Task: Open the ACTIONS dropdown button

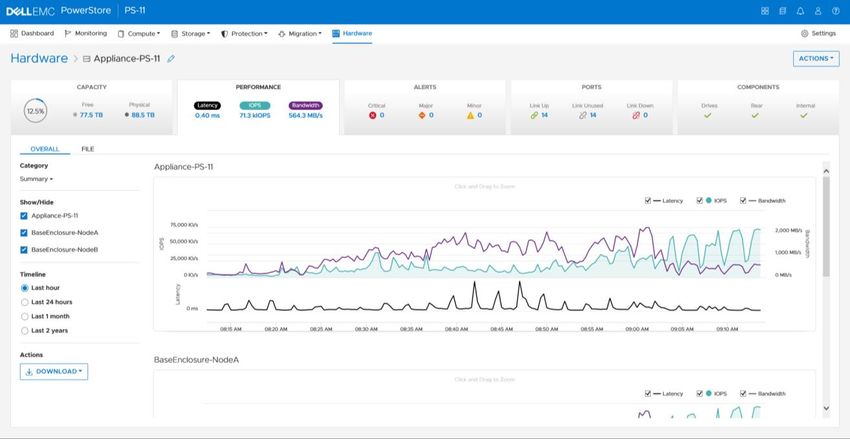Action: point(816,59)
